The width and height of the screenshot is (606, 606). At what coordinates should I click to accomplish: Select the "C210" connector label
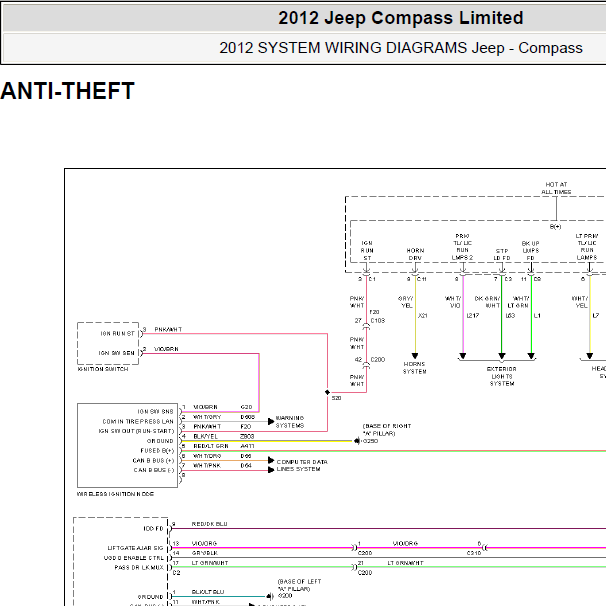point(474,553)
